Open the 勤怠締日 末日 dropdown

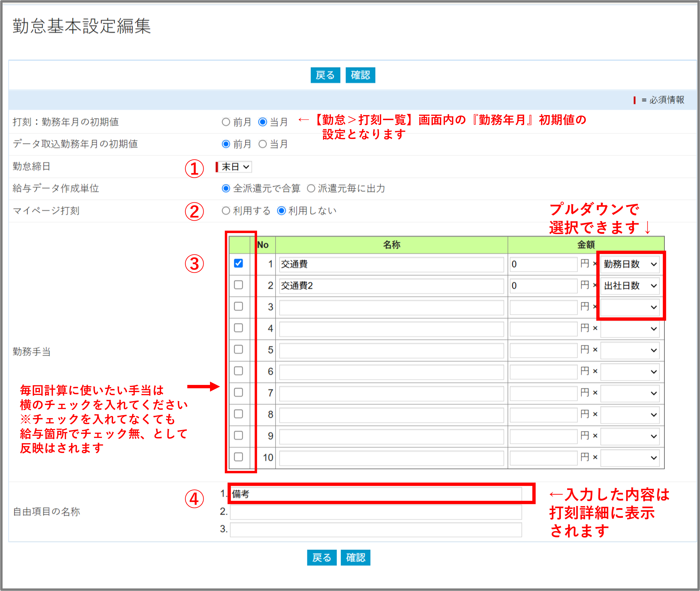click(235, 166)
